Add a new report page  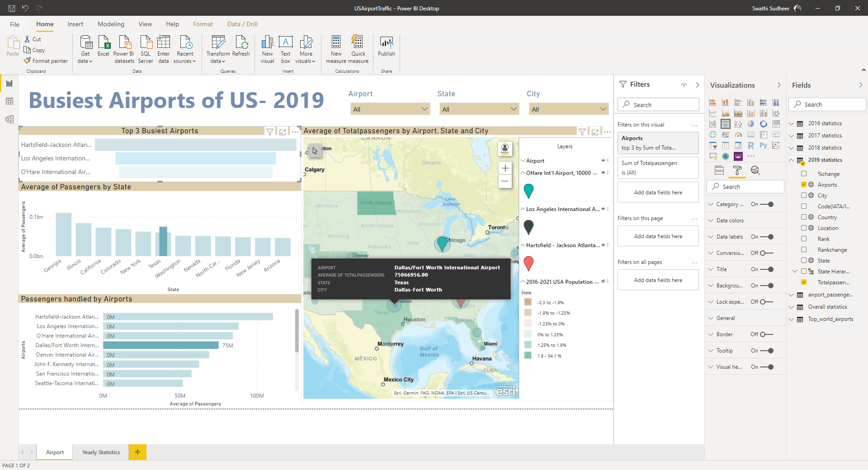tap(137, 452)
